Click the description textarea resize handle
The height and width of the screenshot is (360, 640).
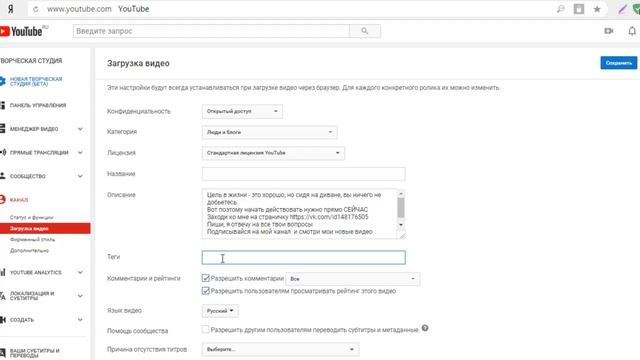(402, 235)
